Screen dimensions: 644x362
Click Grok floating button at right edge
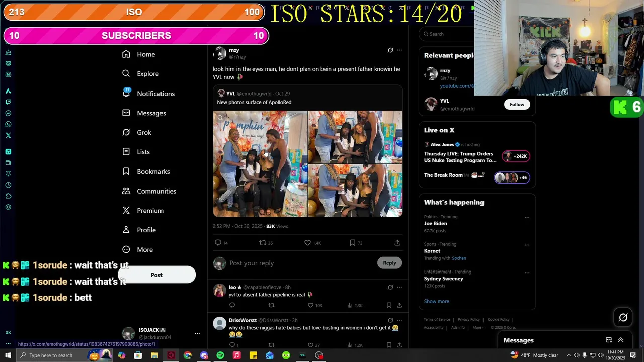click(x=623, y=317)
